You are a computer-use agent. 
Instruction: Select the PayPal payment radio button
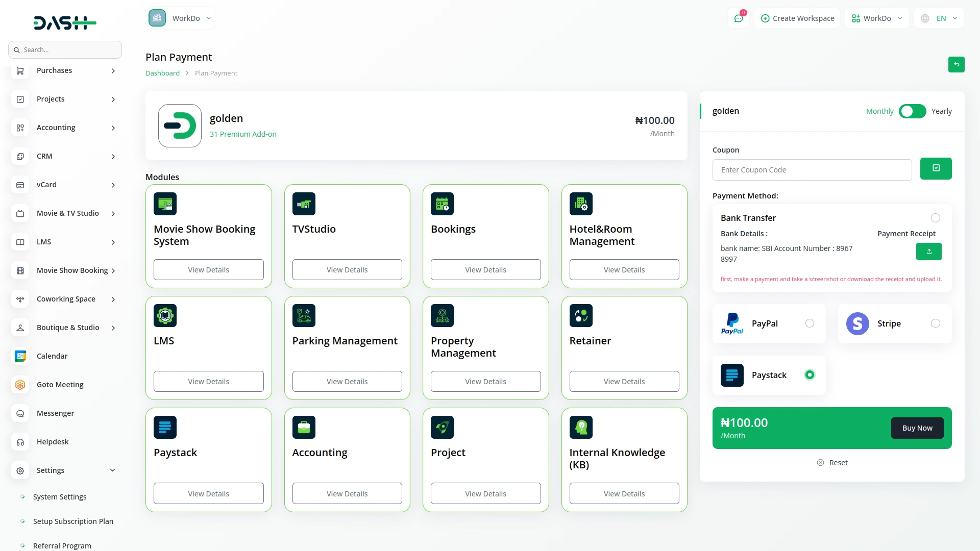tap(810, 323)
